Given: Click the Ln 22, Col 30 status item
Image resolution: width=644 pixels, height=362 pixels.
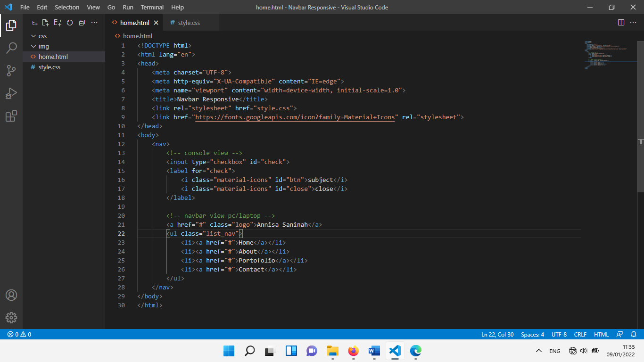Looking at the screenshot, I should [497, 334].
